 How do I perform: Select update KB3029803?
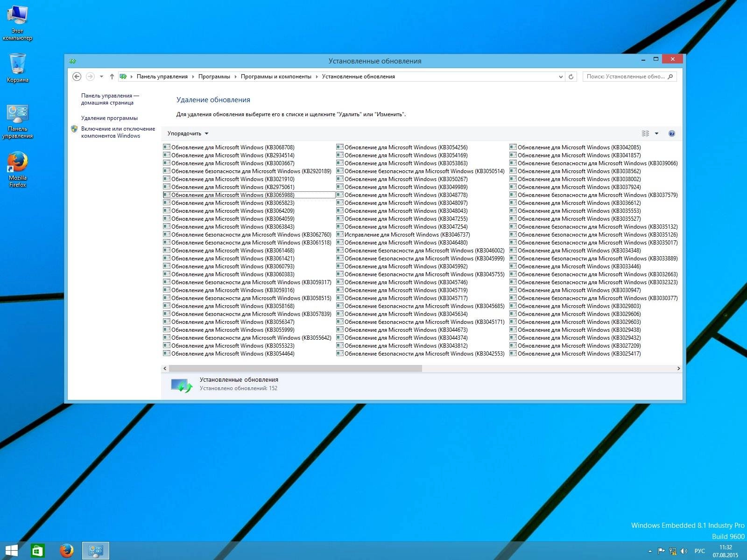coord(575,306)
